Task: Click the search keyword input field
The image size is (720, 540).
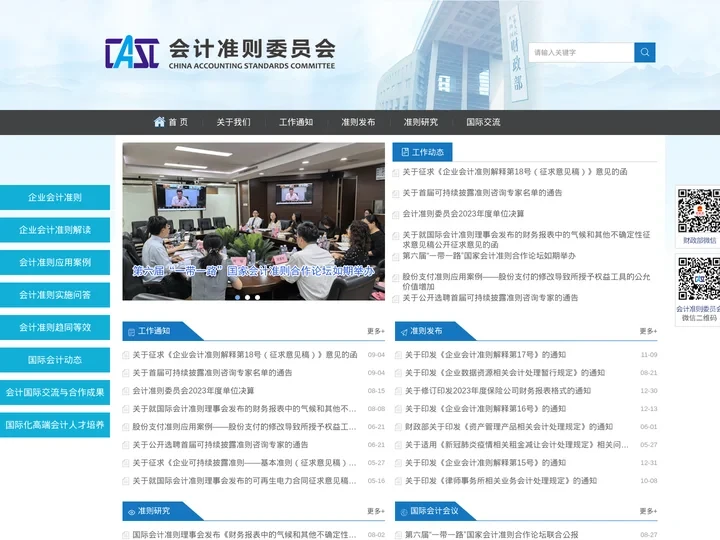Action: (x=581, y=52)
